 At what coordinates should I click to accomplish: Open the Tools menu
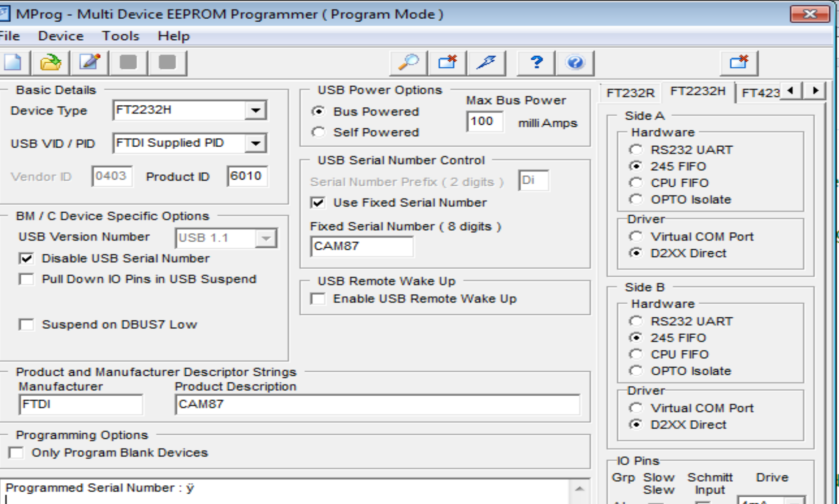(121, 36)
